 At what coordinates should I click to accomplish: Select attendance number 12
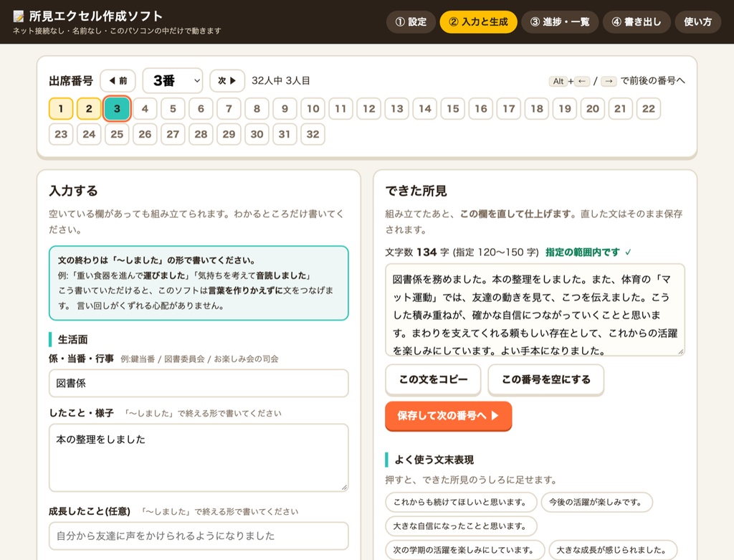tap(369, 108)
